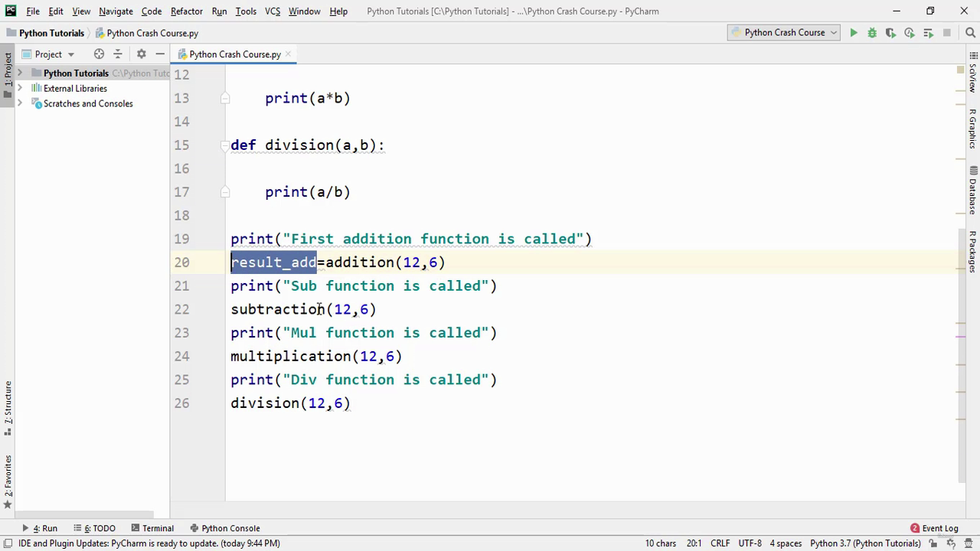980x551 pixels.
Task: Run with Coverage using the shield icon
Action: click(x=890, y=33)
